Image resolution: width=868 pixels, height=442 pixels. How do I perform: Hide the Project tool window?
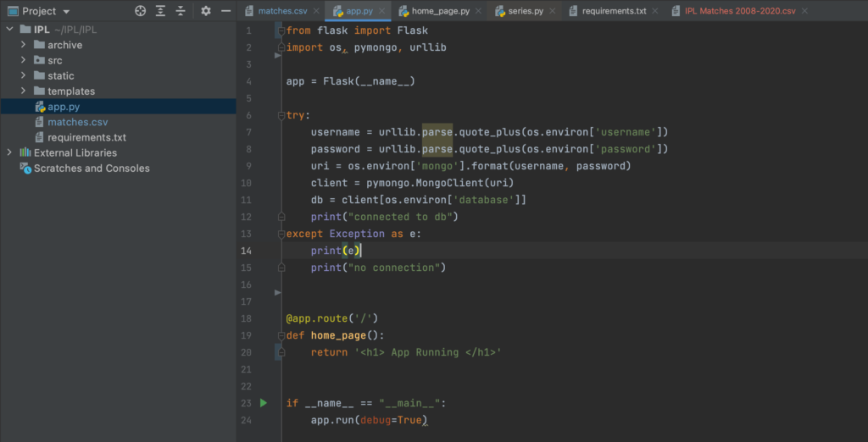[x=225, y=11]
